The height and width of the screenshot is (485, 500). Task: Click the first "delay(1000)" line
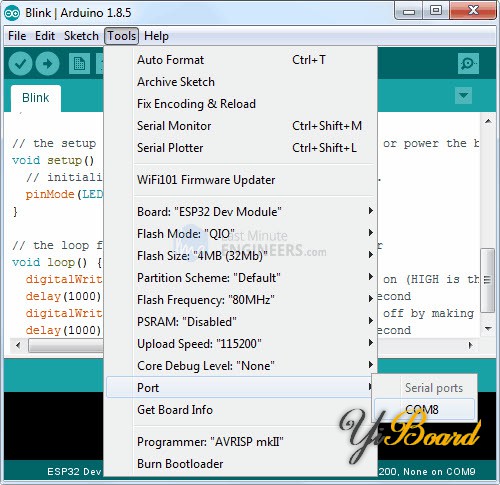point(63,296)
